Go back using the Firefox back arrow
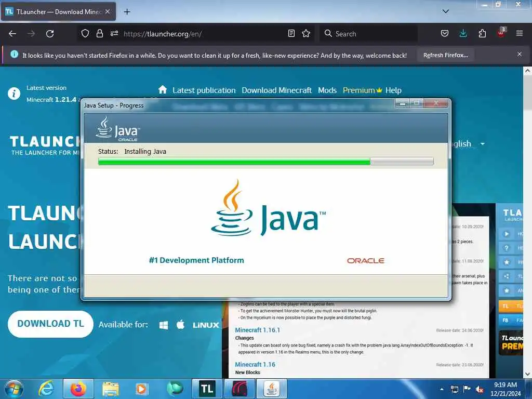The height and width of the screenshot is (399, 532). click(12, 34)
